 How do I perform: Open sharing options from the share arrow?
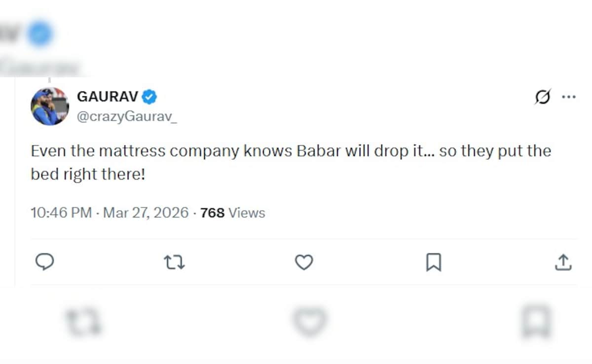(563, 262)
